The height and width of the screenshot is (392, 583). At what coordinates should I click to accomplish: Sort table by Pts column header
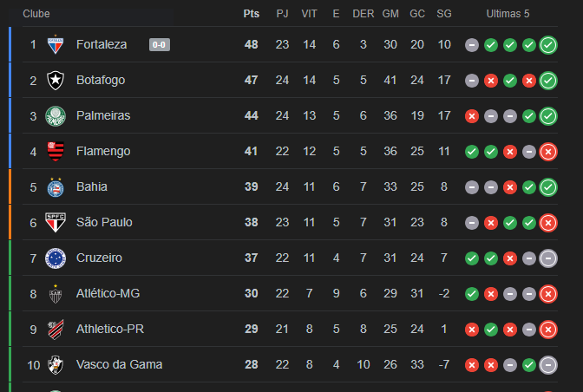coord(252,14)
